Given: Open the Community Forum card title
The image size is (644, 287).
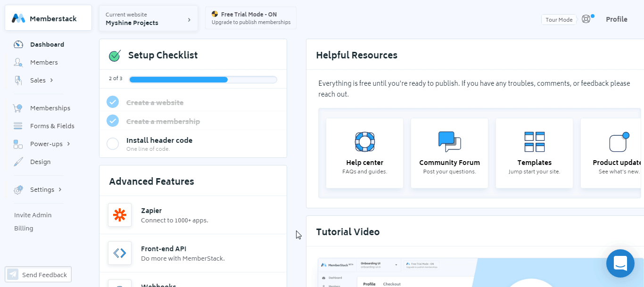Looking at the screenshot, I should coord(449,163).
